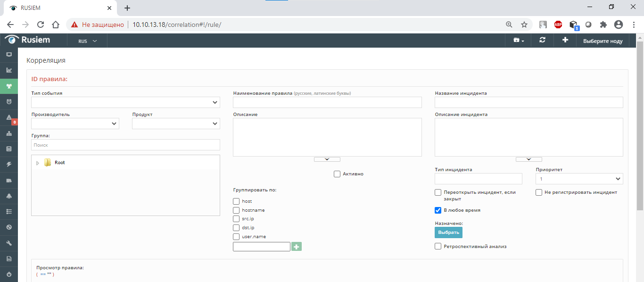The height and width of the screenshot is (282, 644).
Task: Click the plus icon in top bar
Action: [x=565, y=41]
